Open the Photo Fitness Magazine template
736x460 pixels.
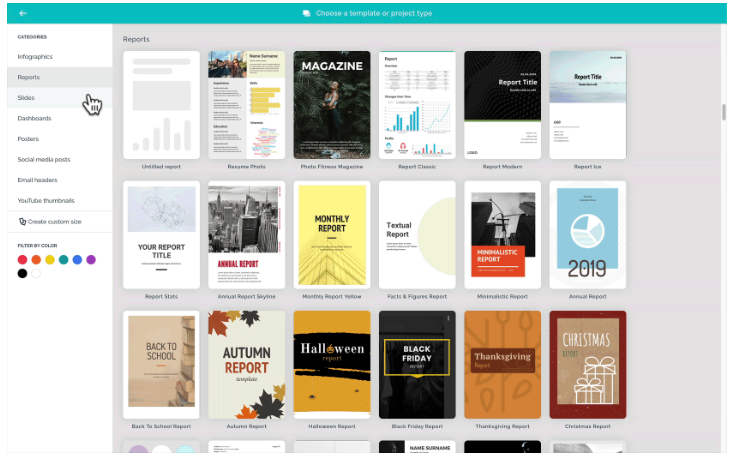(x=332, y=105)
